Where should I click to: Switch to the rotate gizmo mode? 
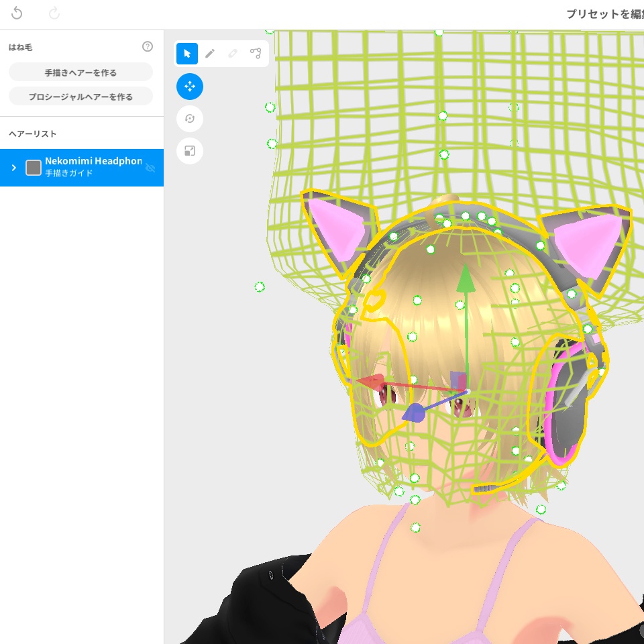click(190, 119)
